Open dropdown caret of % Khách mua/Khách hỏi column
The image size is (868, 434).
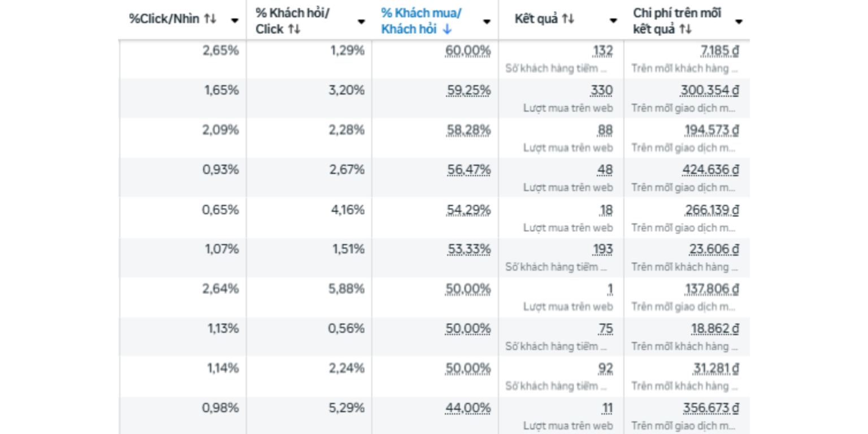(487, 22)
